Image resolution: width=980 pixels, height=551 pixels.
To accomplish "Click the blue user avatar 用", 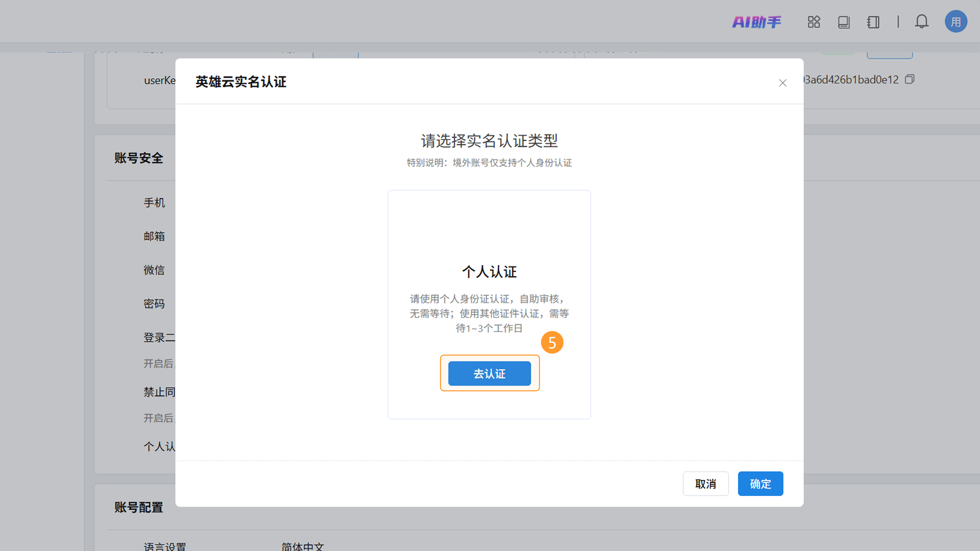I will pyautogui.click(x=956, y=22).
